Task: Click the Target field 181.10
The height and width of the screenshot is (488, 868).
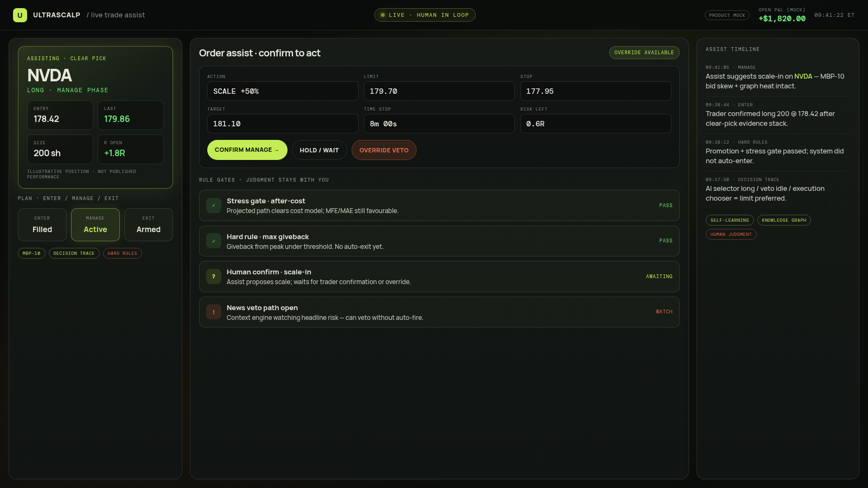Action: point(283,124)
